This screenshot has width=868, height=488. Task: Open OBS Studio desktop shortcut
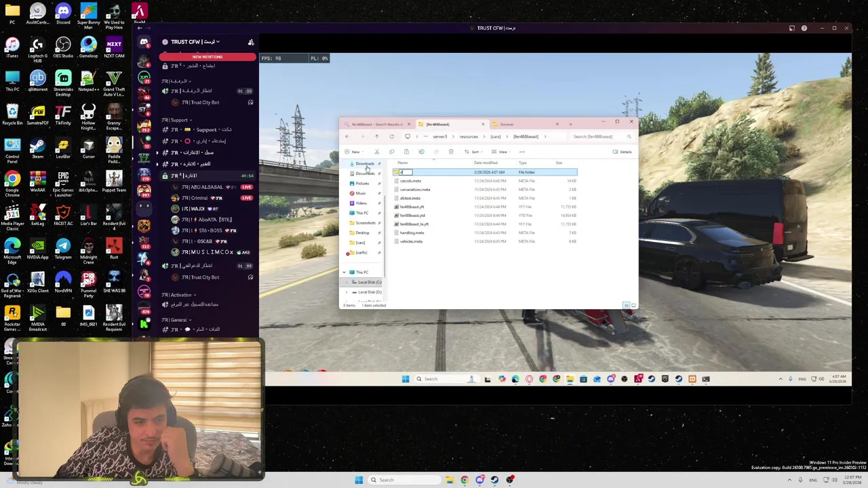point(63,47)
